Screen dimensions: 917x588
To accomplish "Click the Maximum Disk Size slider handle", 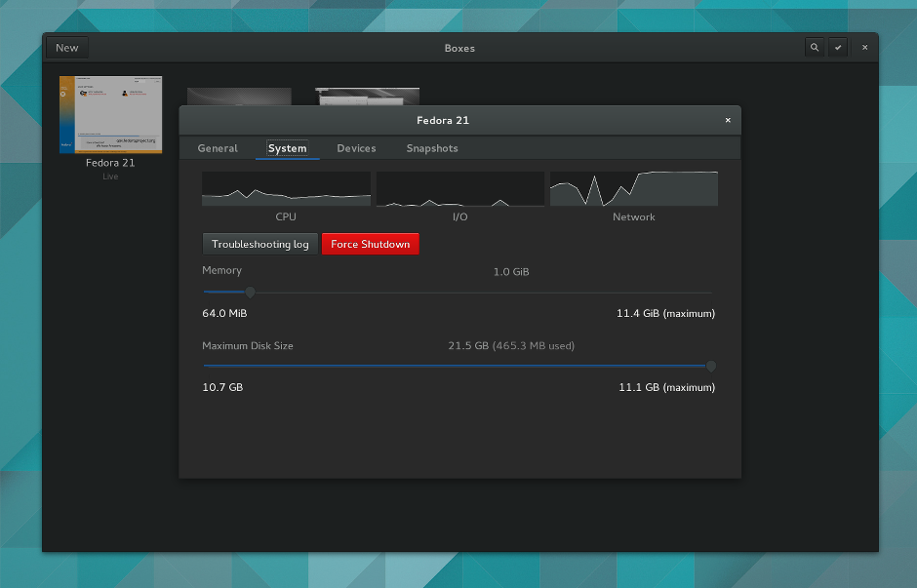I will [710, 366].
